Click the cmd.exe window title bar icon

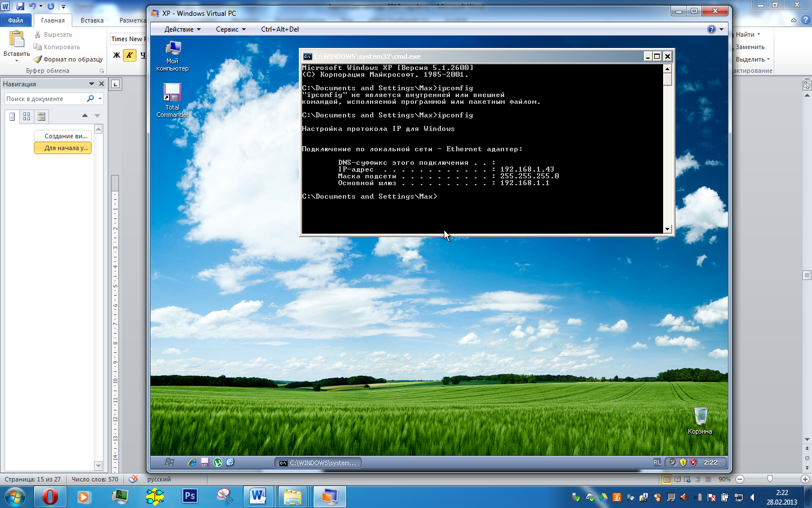pyautogui.click(x=307, y=56)
